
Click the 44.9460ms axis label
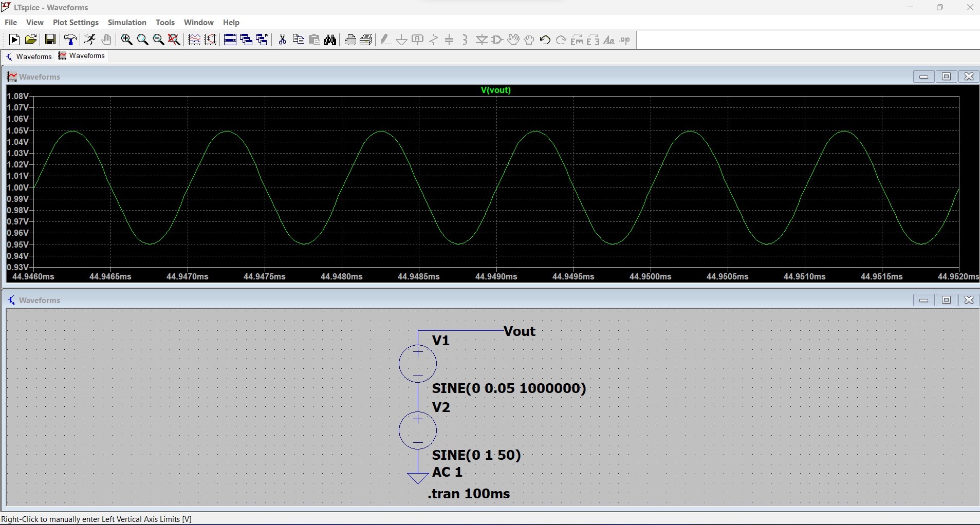pyautogui.click(x=33, y=276)
